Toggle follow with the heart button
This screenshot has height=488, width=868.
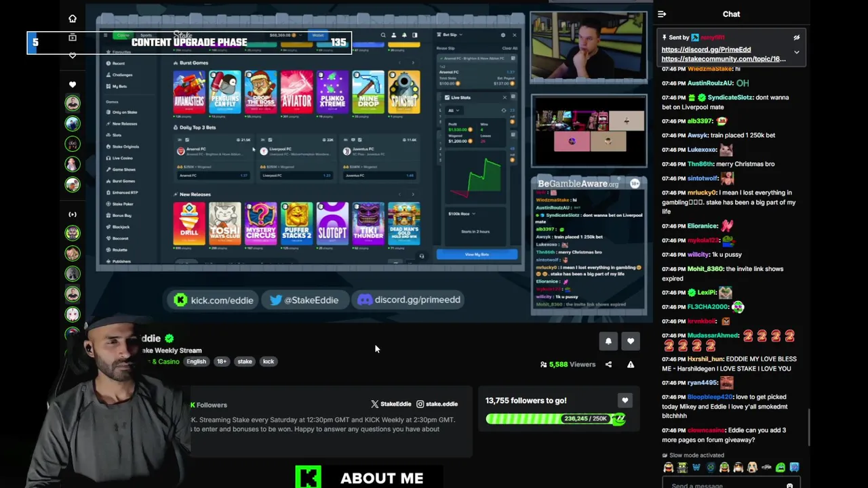[631, 342]
